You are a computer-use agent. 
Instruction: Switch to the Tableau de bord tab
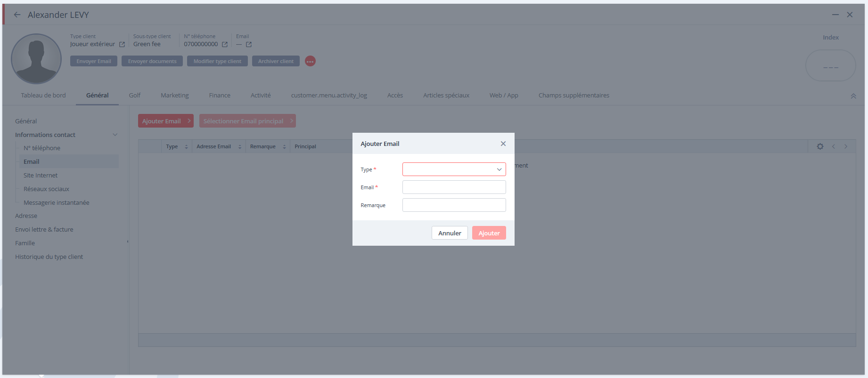tap(43, 95)
